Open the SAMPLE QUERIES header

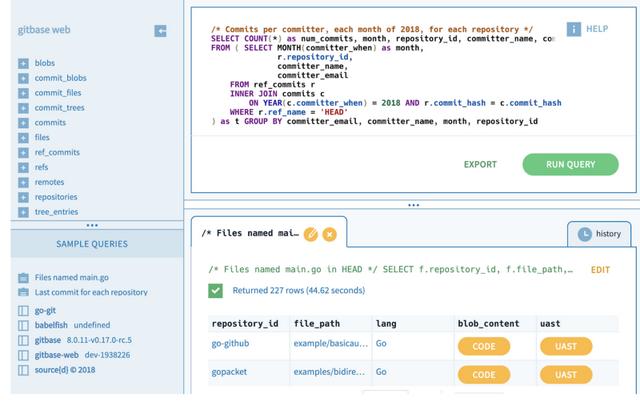[x=92, y=244]
